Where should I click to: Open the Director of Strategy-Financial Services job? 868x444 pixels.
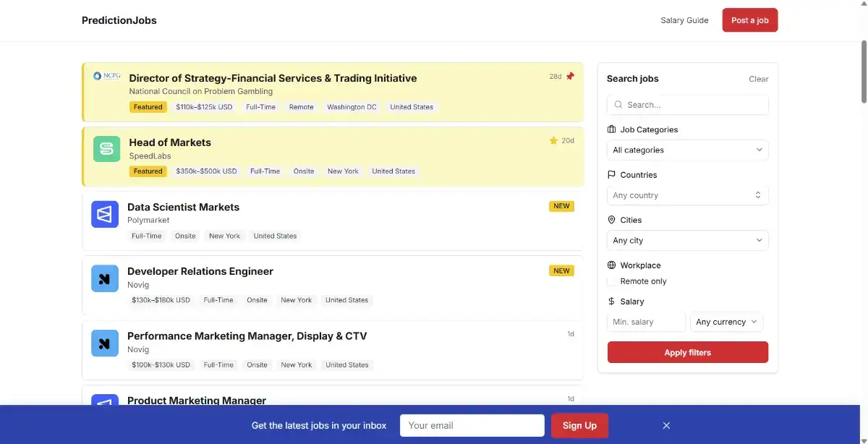pos(273,78)
